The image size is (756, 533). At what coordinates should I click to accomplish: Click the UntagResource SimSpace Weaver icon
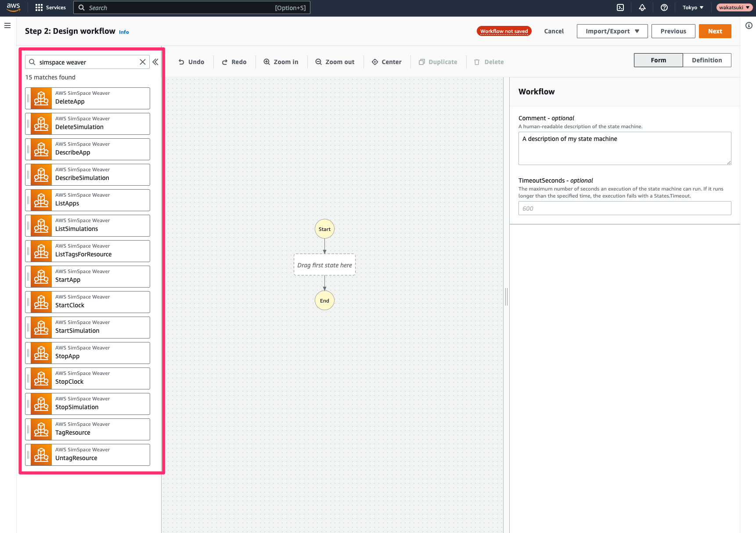(41, 455)
